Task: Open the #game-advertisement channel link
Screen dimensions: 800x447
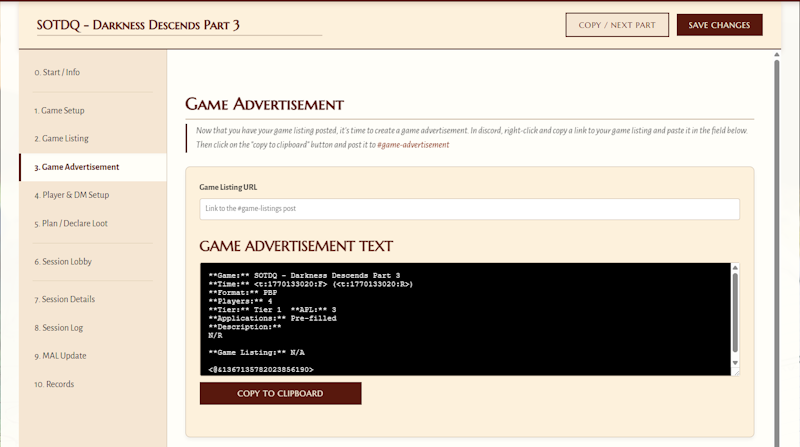Action: (x=413, y=145)
